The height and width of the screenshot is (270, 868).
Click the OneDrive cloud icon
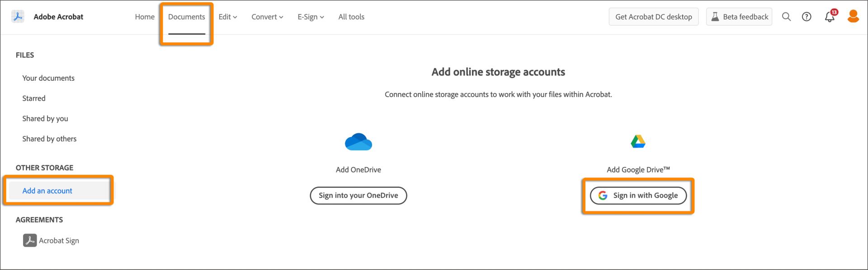tap(358, 142)
